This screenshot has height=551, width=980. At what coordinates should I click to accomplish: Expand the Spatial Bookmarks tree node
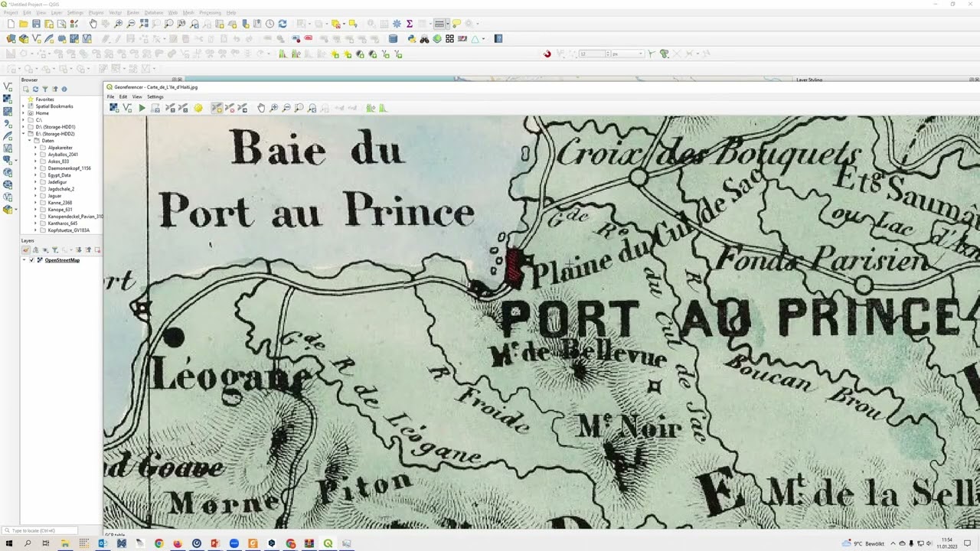point(22,106)
